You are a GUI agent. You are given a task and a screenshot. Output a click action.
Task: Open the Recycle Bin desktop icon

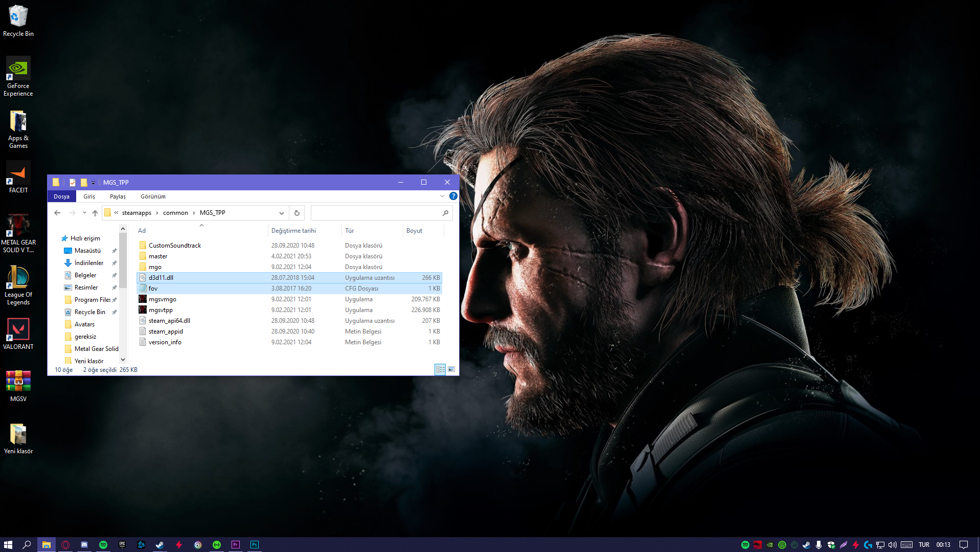(x=18, y=20)
